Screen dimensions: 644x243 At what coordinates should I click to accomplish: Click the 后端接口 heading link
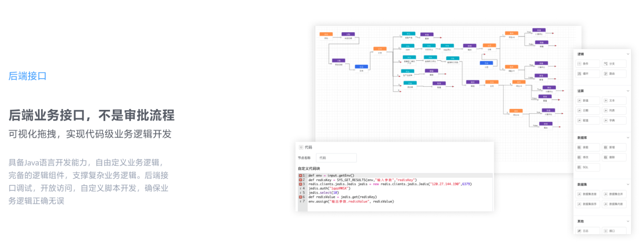click(x=27, y=76)
